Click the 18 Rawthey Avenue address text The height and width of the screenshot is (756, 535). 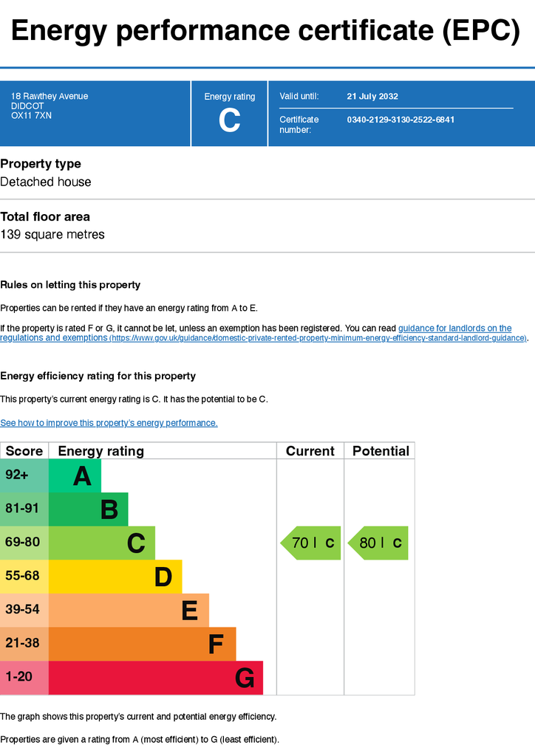pyautogui.click(x=50, y=96)
